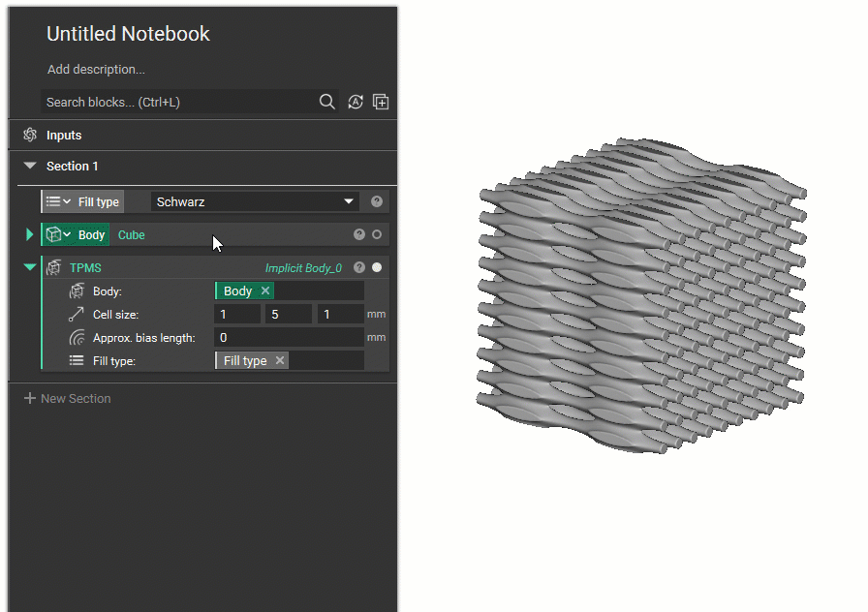Screen dimensions: 868x612
Task: Open help for the Fill type variable
Action: coord(377,201)
